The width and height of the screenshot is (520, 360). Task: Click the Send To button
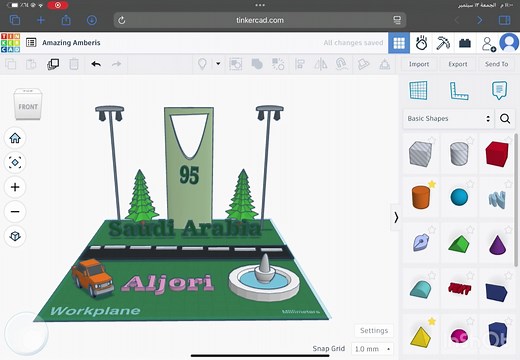(496, 64)
